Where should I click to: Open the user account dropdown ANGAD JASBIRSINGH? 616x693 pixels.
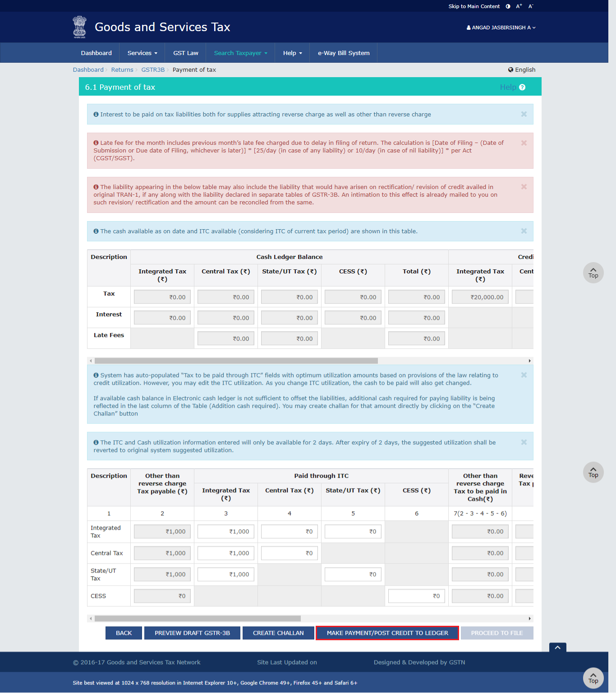click(501, 28)
